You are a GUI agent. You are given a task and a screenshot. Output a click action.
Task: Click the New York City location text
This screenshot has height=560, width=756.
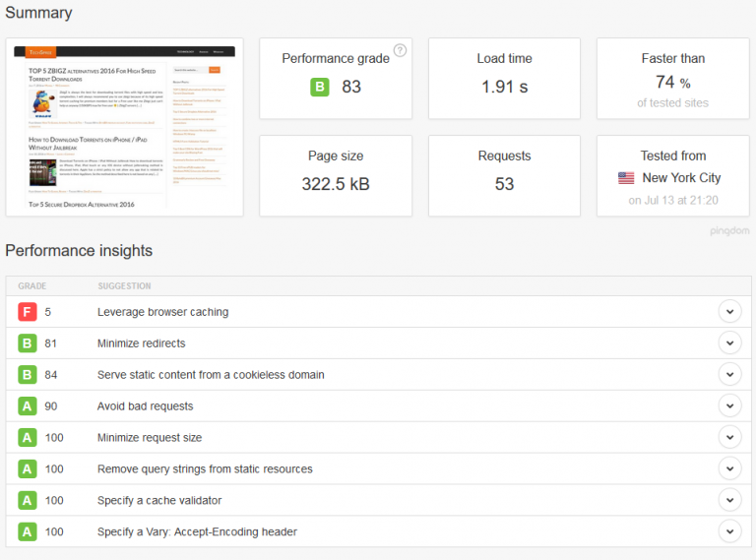681,178
